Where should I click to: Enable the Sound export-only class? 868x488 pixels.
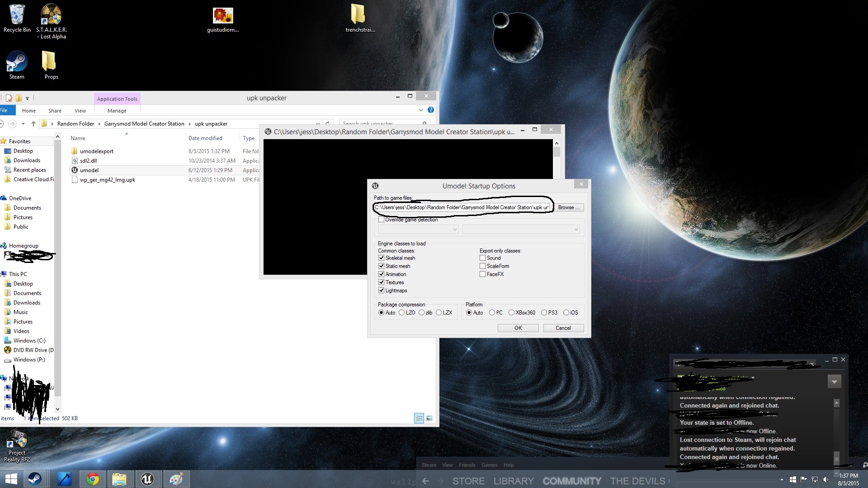pyautogui.click(x=482, y=258)
